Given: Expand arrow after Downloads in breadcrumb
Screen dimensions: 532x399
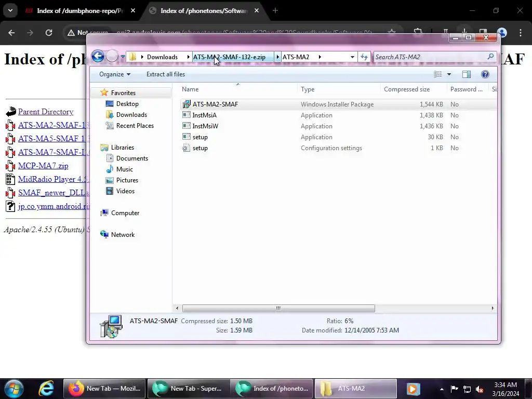Looking at the screenshot, I should tap(188, 57).
